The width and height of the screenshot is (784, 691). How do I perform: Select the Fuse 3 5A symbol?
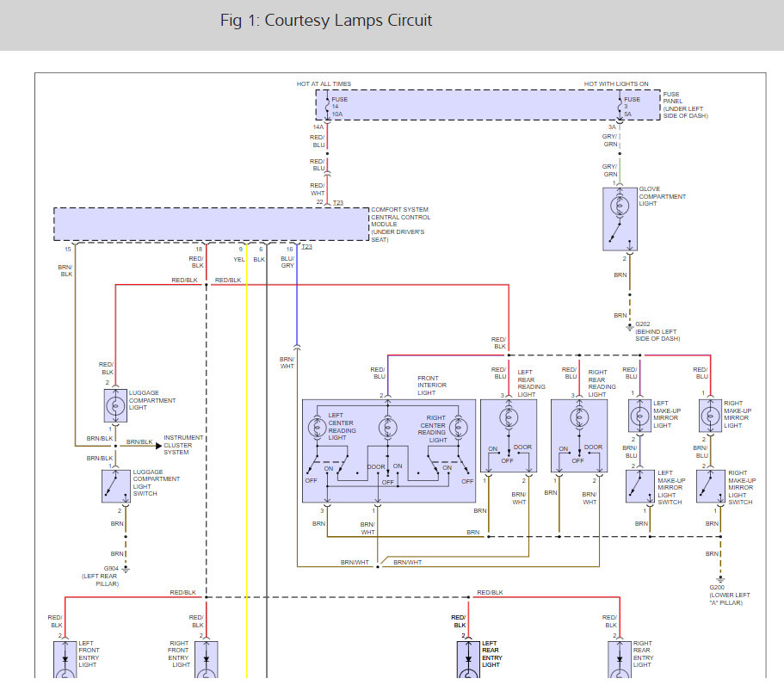[x=620, y=106]
